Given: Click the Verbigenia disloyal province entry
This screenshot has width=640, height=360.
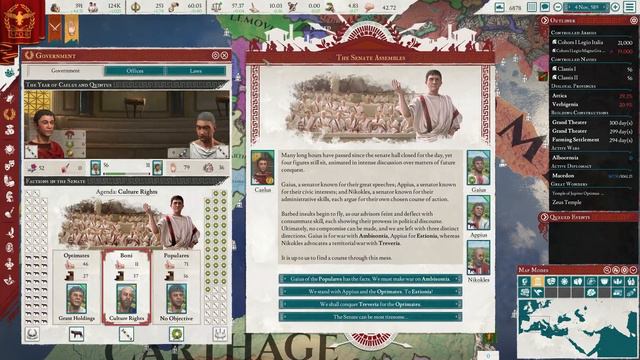Looking at the screenshot, I should click(x=592, y=104).
